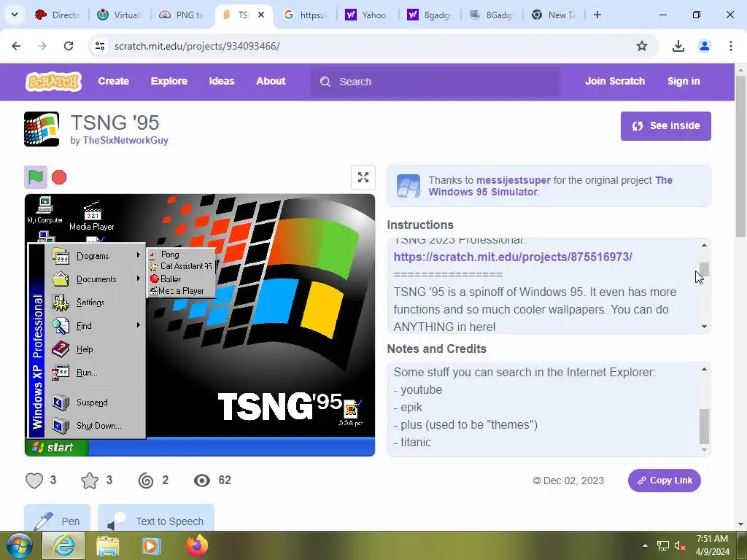Expand the Programs submenu arrow

click(x=138, y=255)
